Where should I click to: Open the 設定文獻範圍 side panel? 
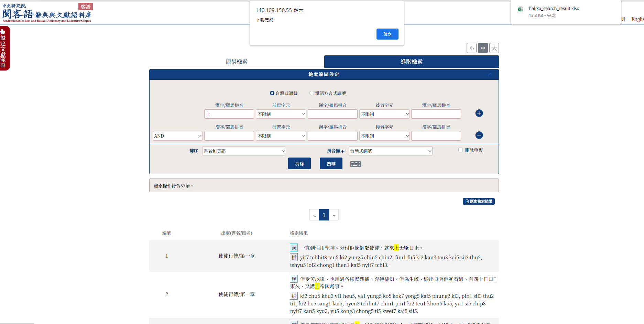click(4, 48)
